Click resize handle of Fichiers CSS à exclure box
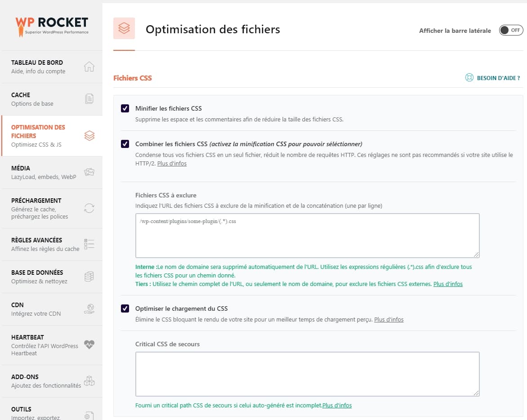 tap(476, 255)
